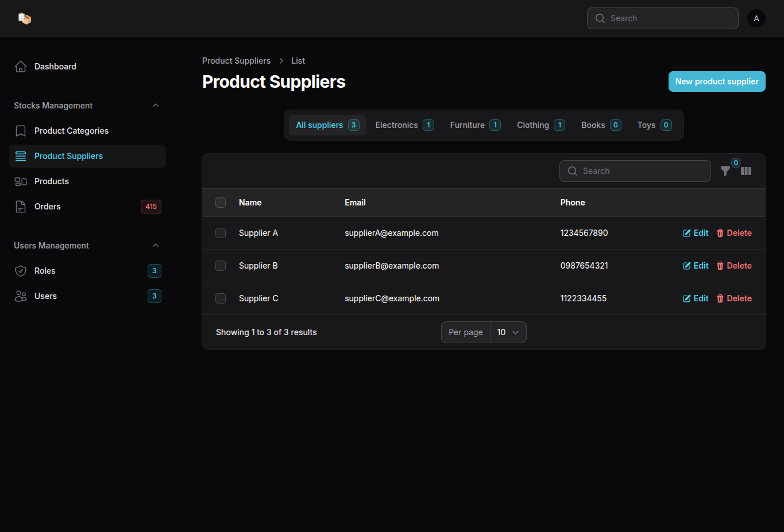Click the Product Categories bookmark icon
The image size is (784, 532).
click(21, 131)
